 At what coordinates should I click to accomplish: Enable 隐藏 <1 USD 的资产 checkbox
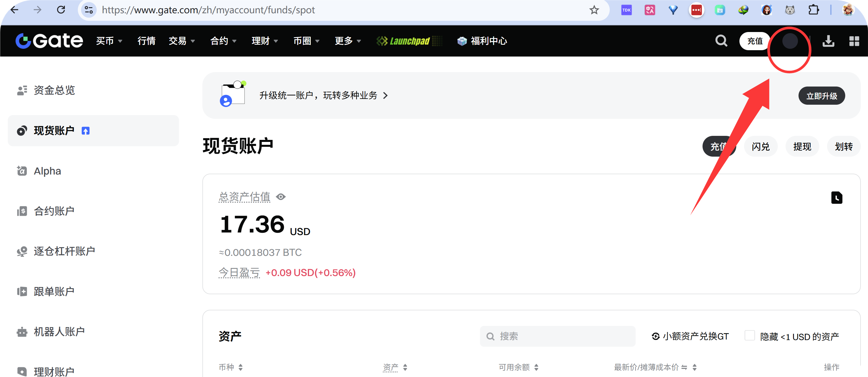750,336
